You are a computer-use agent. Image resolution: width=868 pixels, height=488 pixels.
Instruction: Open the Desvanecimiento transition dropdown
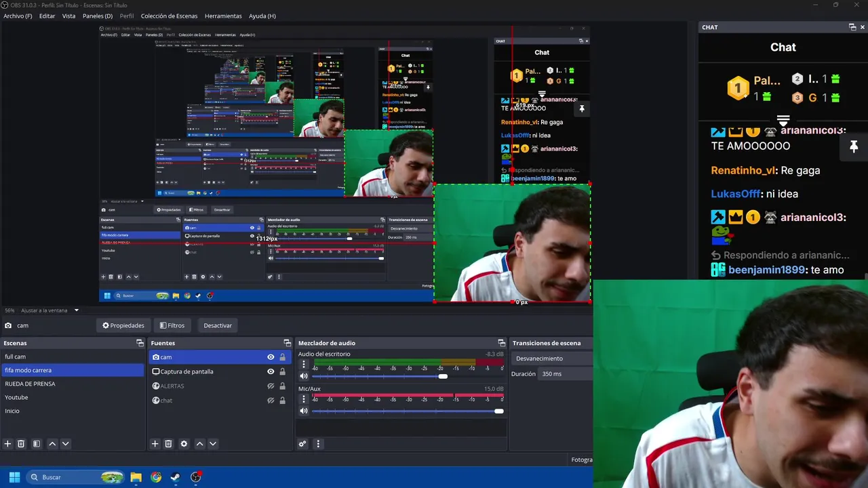552,359
